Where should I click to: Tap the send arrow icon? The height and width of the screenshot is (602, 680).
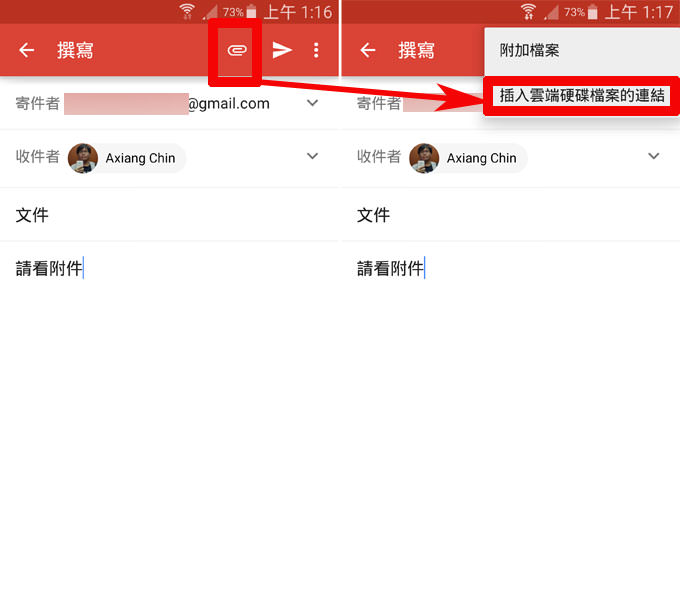pyautogui.click(x=282, y=50)
